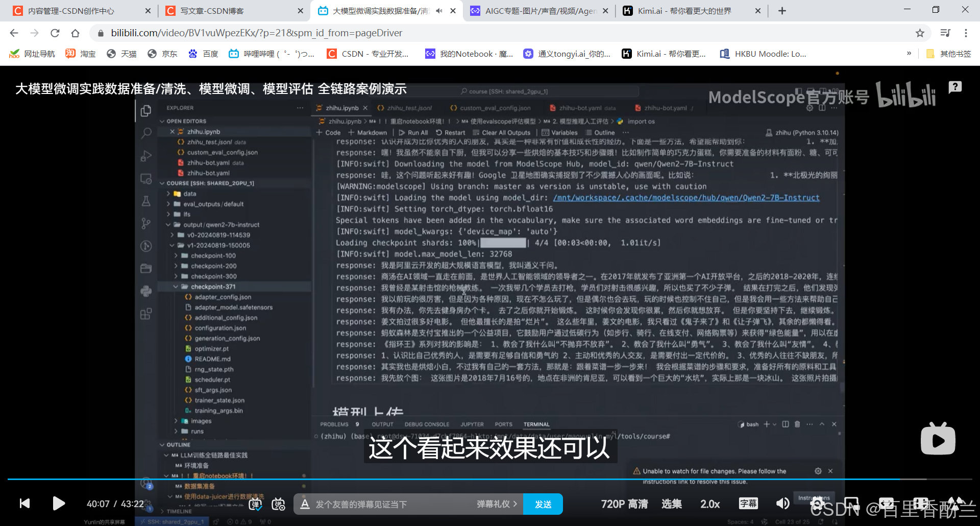Screen dimensions: 980x526
Task: Mute the video volume
Action: coord(782,504)
